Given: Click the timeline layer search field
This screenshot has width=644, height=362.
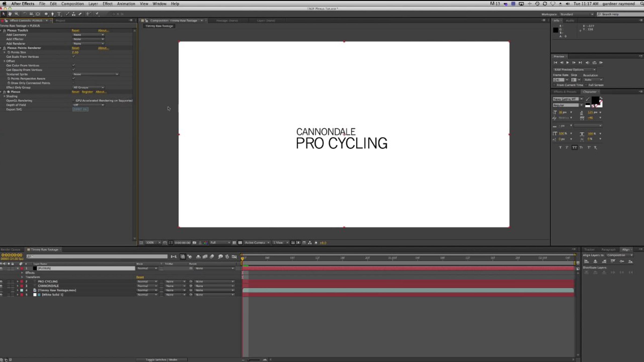Looking at the screenshot, I should tap(97, 257).
